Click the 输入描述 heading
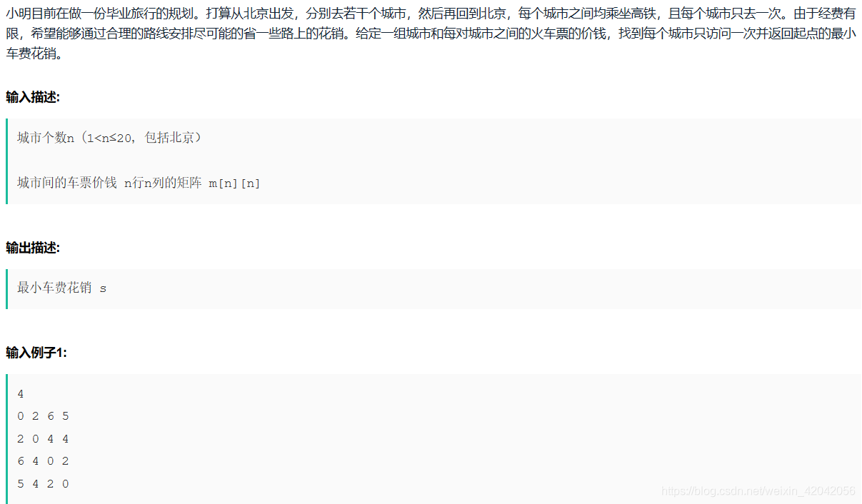 coord(33,97)
